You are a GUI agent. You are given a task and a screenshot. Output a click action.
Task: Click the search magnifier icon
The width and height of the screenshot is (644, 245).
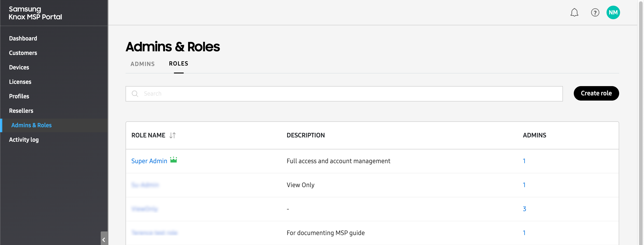[x=135, y=94]
